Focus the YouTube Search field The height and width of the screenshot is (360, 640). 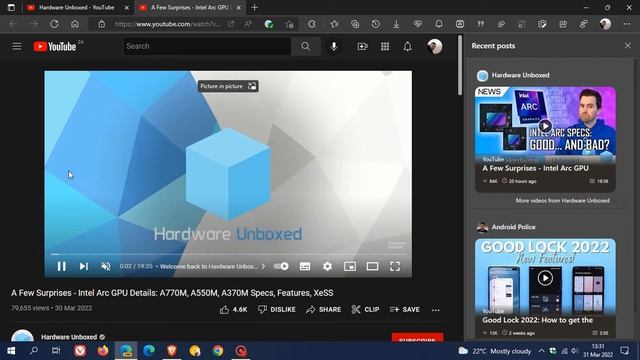pyautogui.click(x=207, y=47)
